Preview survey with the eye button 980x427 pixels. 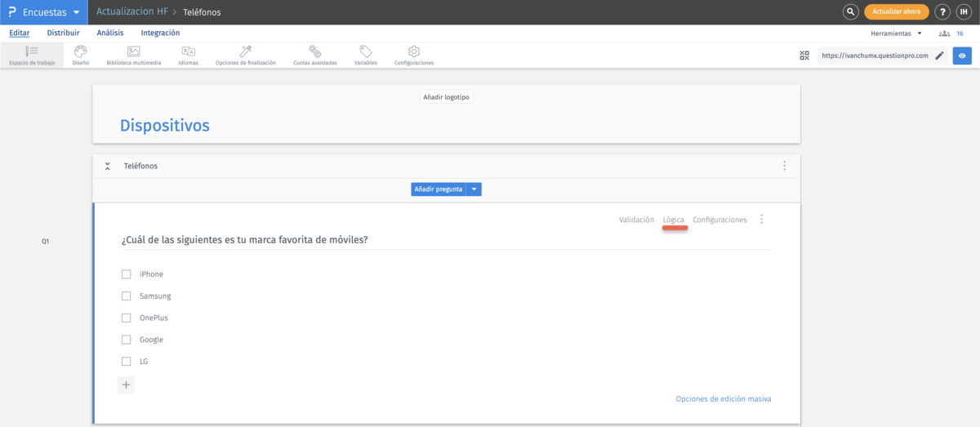962,56
